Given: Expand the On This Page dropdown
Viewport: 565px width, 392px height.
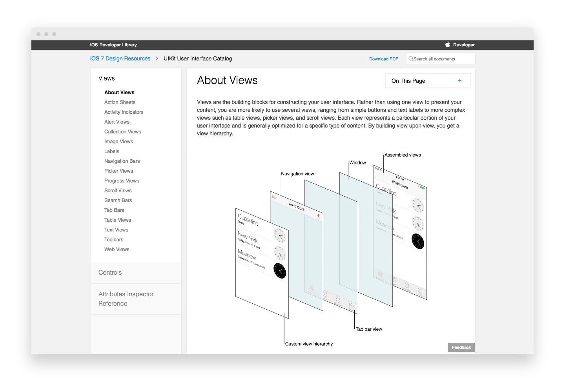Looking at the screenshot, I should 427,81.
